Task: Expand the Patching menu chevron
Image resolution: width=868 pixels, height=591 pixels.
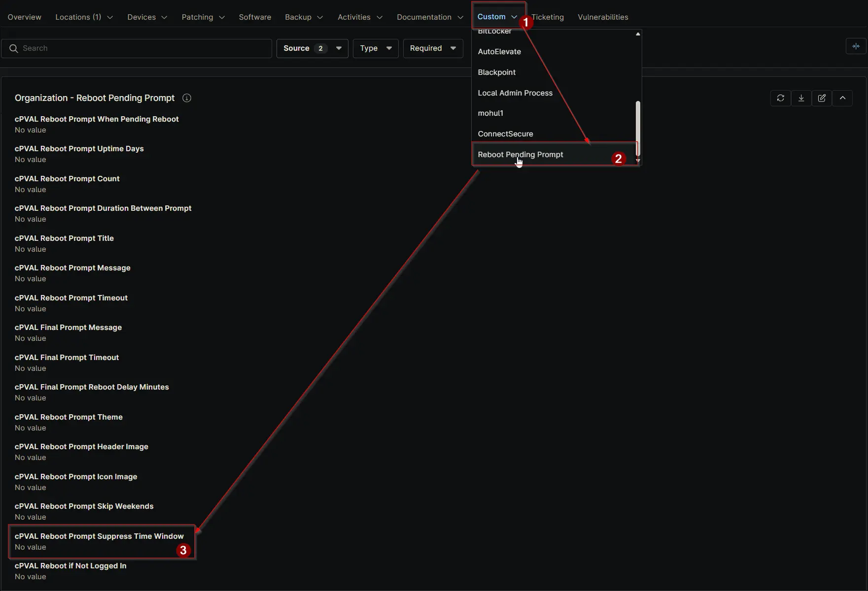Action: (222, 17)
